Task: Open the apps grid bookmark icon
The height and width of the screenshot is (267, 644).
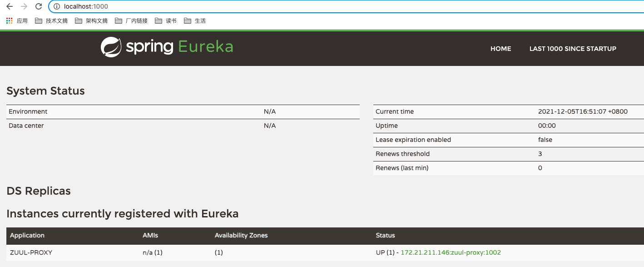Action: click(x=9, y=21)
